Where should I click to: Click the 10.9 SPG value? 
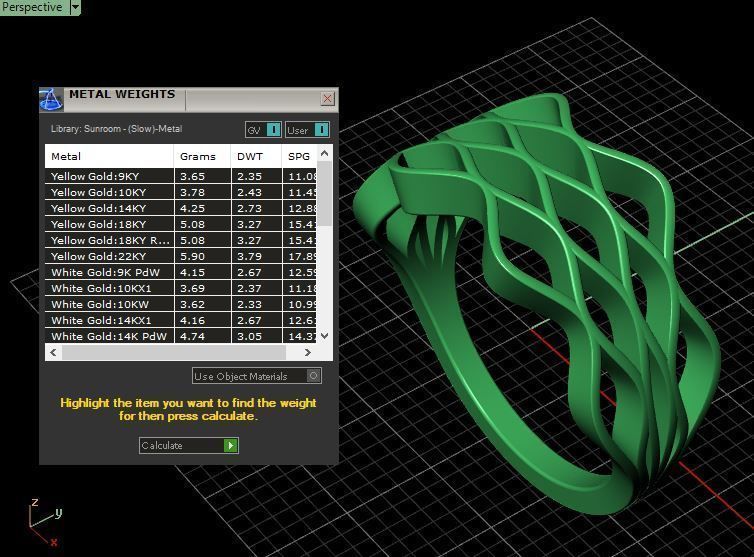(x=302, y=304)
